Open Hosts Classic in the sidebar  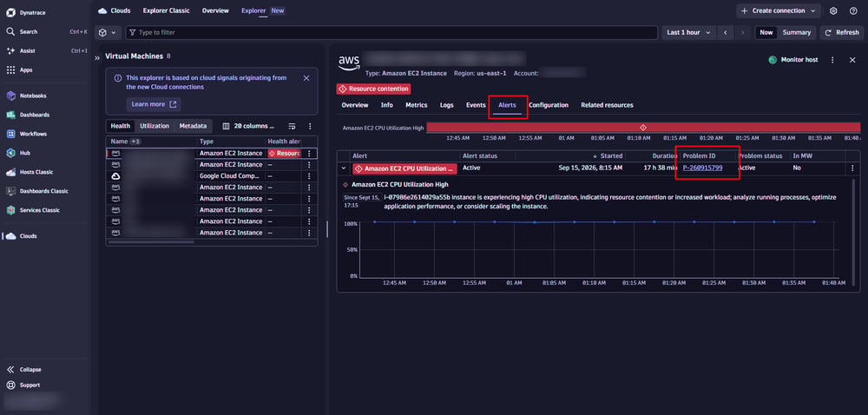pyautogui.click(x=36, y=172)
